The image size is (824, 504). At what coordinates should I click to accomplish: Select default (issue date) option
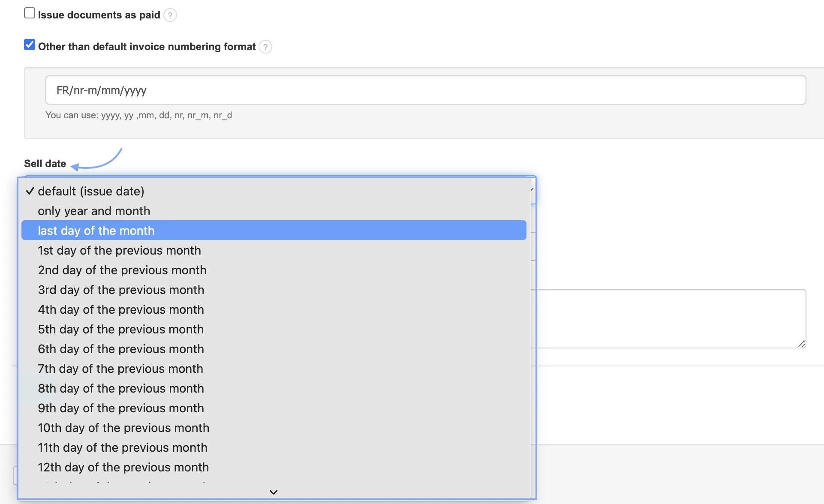click(91, 191)
